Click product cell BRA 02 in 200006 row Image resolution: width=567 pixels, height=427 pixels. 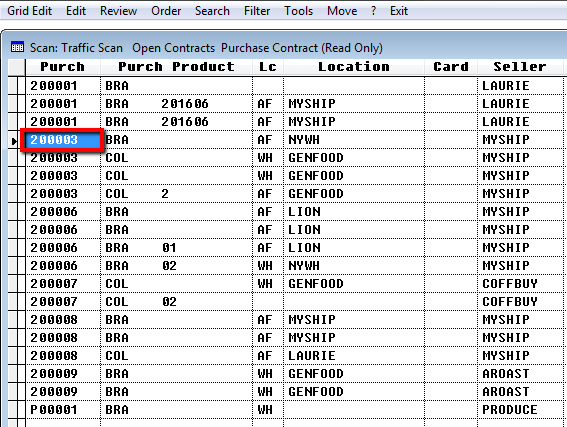[176, 266]
